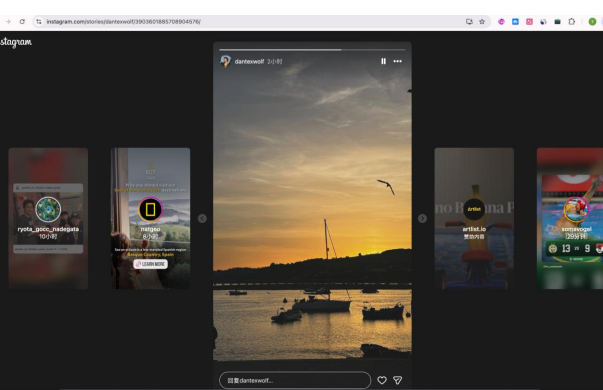Click the artlist profile avatar circle
The image size is (603, 390).
tap(474, 209)
